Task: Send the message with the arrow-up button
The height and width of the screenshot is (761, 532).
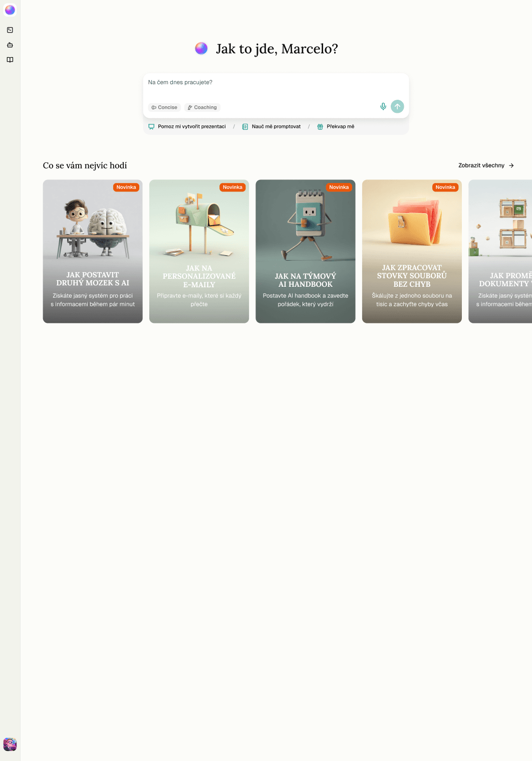Action: coord(397,106)
